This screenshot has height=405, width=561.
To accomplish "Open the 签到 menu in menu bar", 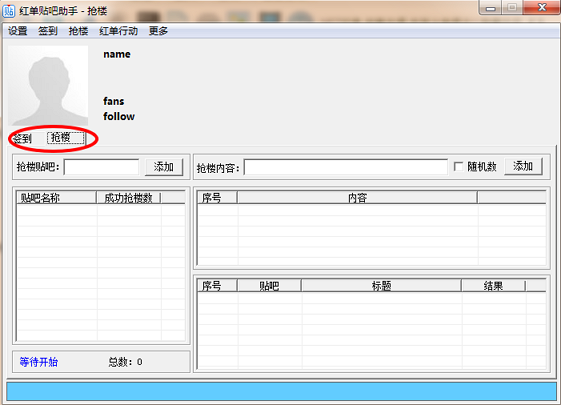I will tap(48, 31).
